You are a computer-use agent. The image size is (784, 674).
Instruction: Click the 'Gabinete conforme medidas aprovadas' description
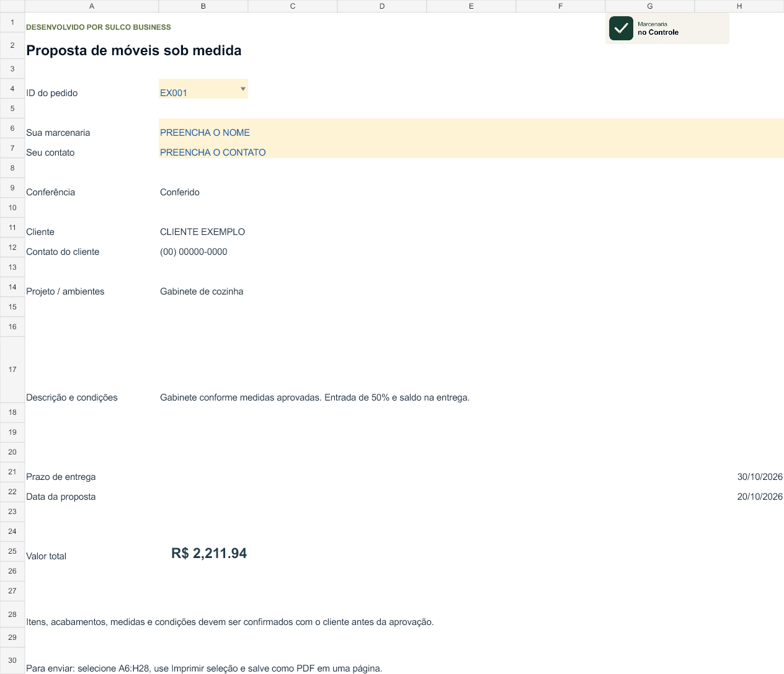tap(315, 397)
